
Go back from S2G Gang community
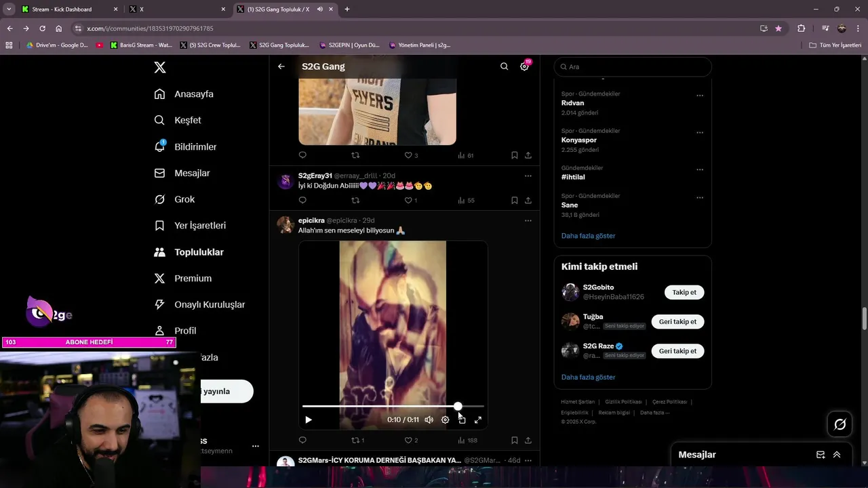click(x=281, y=66)
